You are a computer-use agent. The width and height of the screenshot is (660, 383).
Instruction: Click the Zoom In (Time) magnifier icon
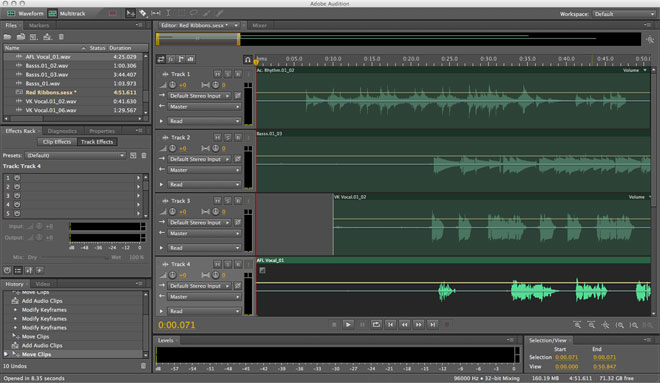point(578,324)
